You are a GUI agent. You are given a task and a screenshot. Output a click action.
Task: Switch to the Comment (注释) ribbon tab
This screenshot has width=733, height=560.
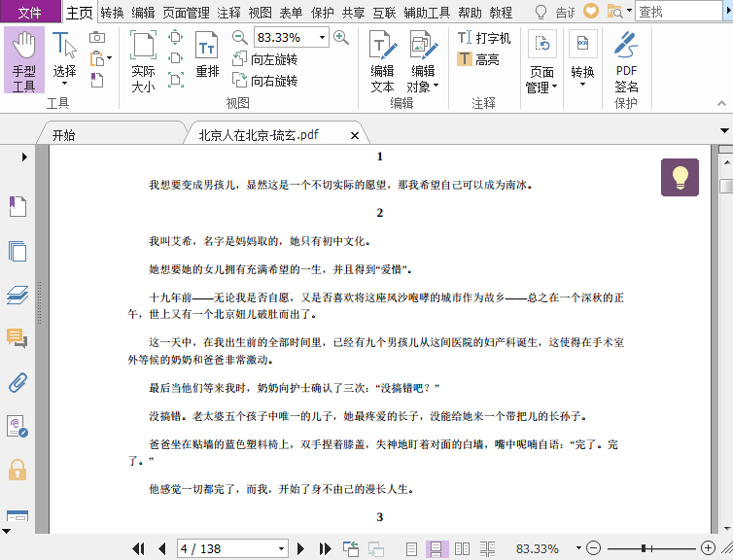point(229,13)
